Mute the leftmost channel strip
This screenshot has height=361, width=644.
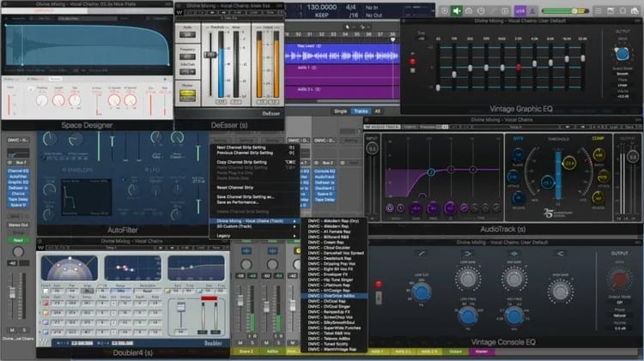(12, 330)
